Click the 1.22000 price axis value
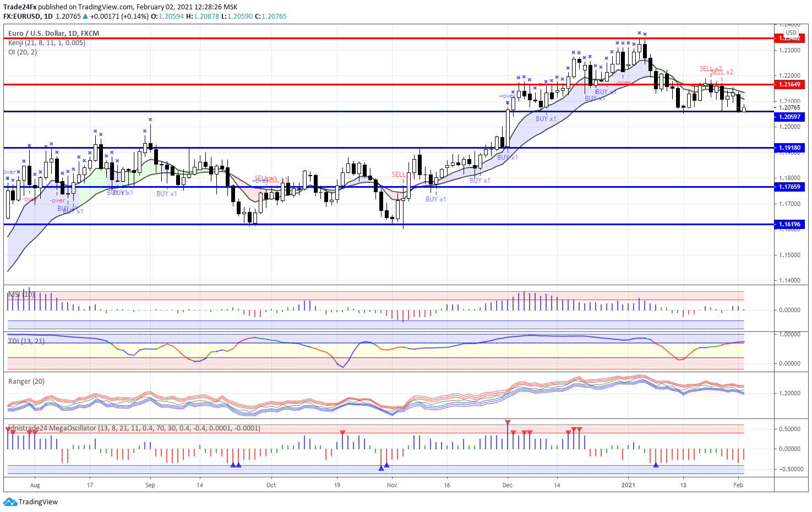 click(x=789, y=75)
